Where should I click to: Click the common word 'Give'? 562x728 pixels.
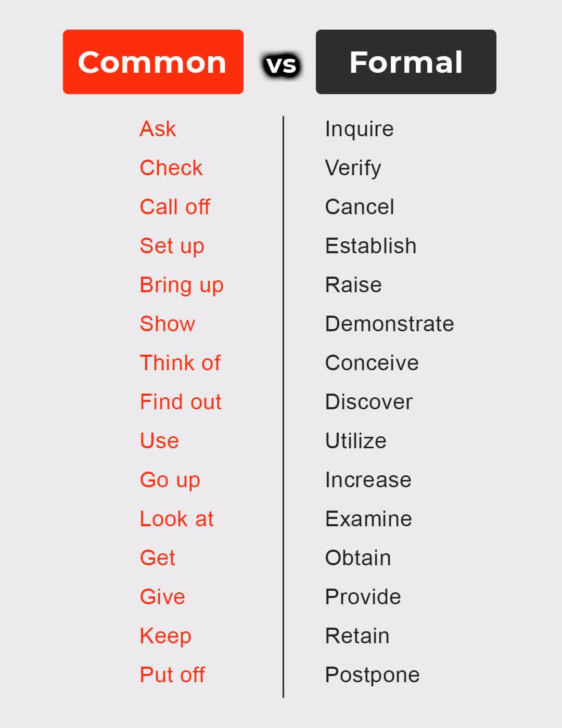click(x=162, y=597)
